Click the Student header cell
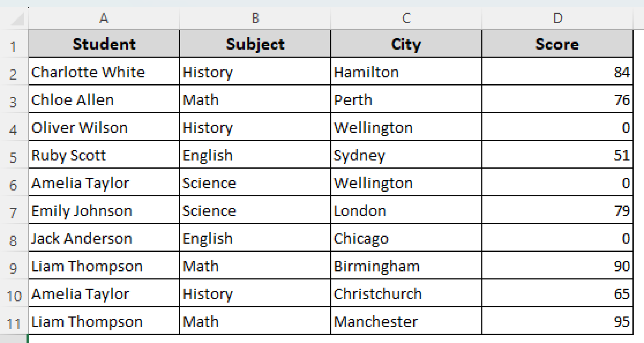The image size is (644, 343). [104, 44]
